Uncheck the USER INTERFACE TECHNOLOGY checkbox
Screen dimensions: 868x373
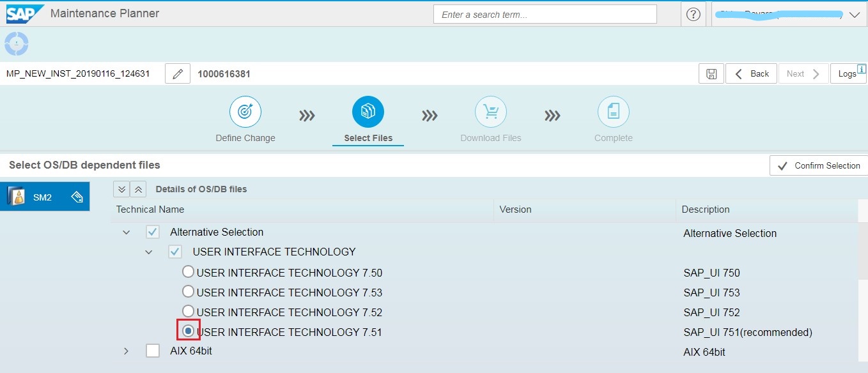click(174, 252)
